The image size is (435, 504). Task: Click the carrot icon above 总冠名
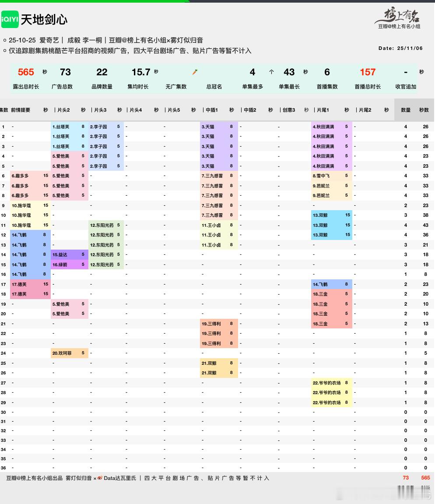click(x=195, y=72)
